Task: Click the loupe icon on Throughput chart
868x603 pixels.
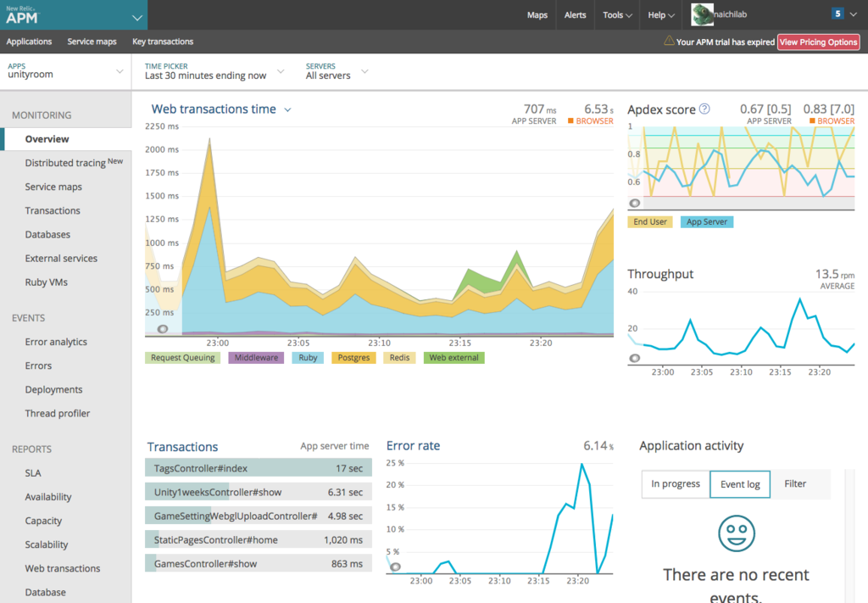Action: point(634,358)
